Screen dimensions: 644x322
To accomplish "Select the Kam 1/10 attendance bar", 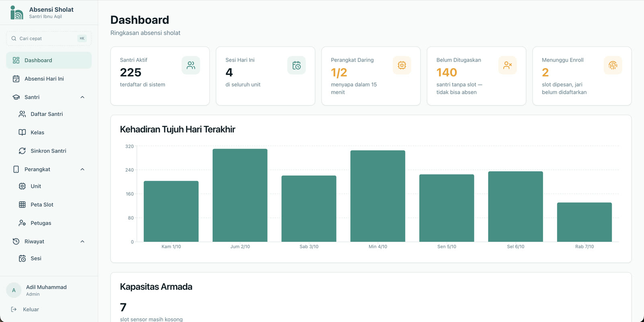I will [171, 211].
